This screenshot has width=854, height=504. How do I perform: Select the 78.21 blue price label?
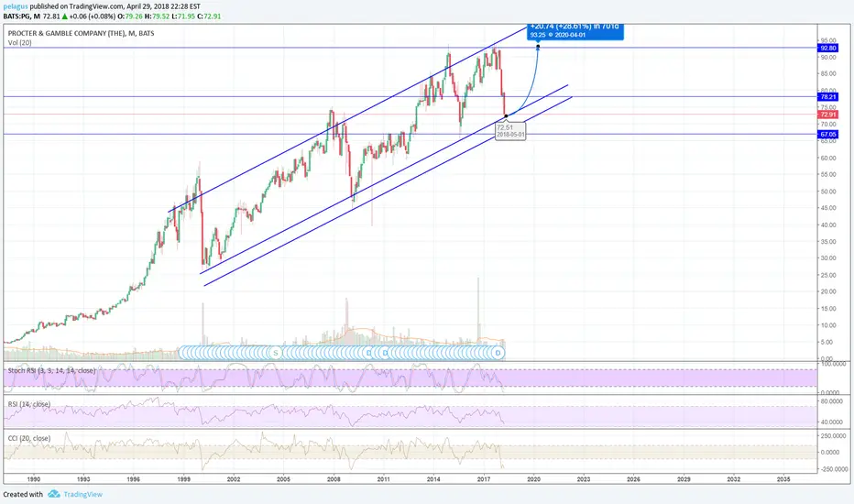(827, 96)
